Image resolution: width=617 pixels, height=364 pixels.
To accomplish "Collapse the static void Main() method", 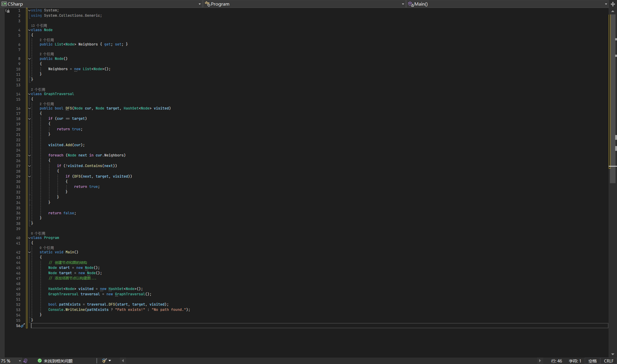I will [x=29, y=252].
